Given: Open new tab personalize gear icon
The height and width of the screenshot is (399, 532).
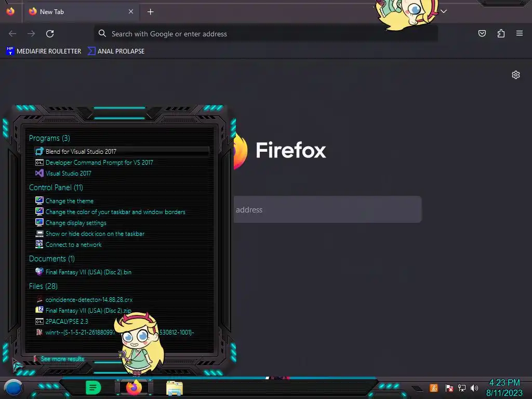Looking at the screenshot, I should [516, 75].
